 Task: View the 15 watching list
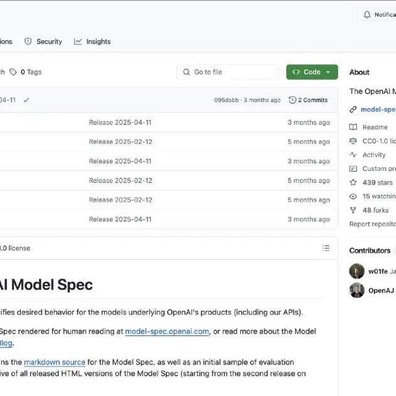(x=379, y=196)
